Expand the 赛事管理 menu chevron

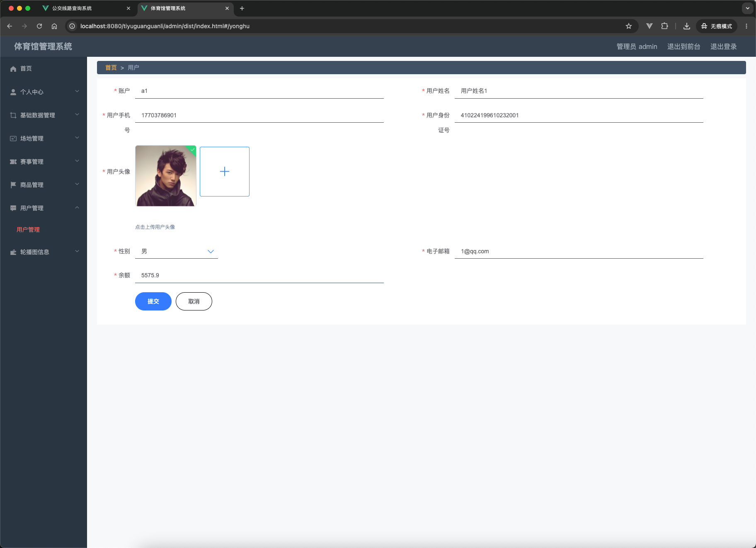(77, 161)
